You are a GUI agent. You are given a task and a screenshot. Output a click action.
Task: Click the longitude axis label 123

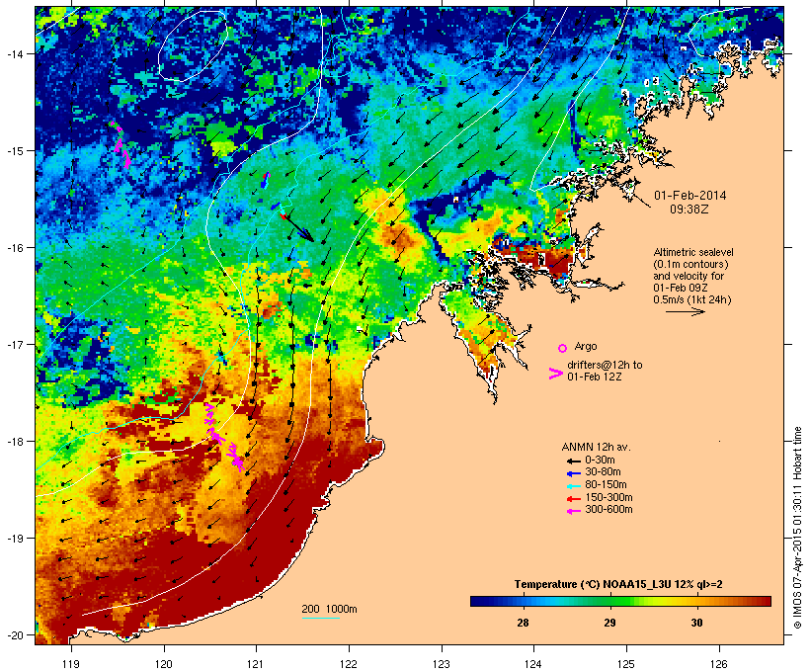pos(442,664)
